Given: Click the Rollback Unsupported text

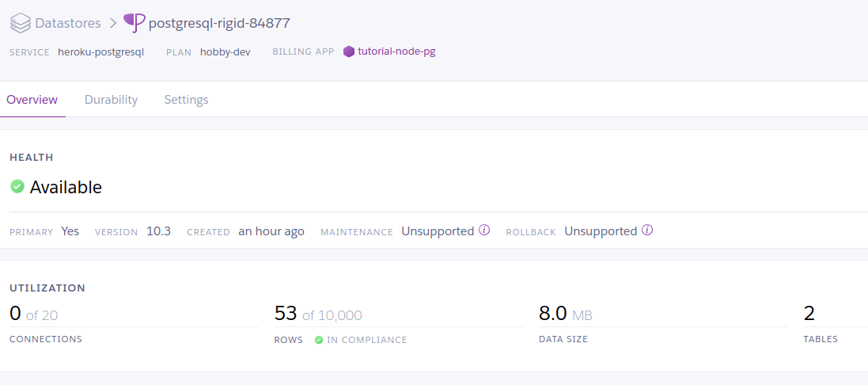Looking at the screenshot, I should click(601, 231).
